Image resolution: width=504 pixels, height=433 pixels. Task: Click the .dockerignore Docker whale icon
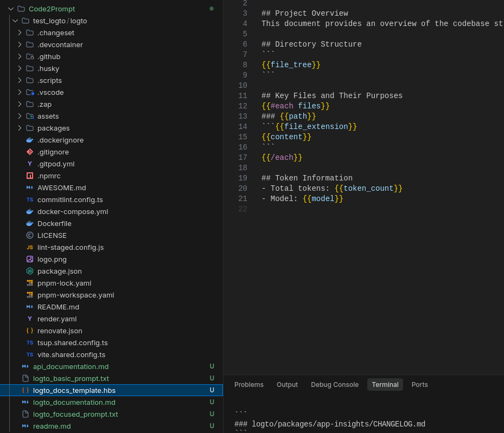(30, 140)
